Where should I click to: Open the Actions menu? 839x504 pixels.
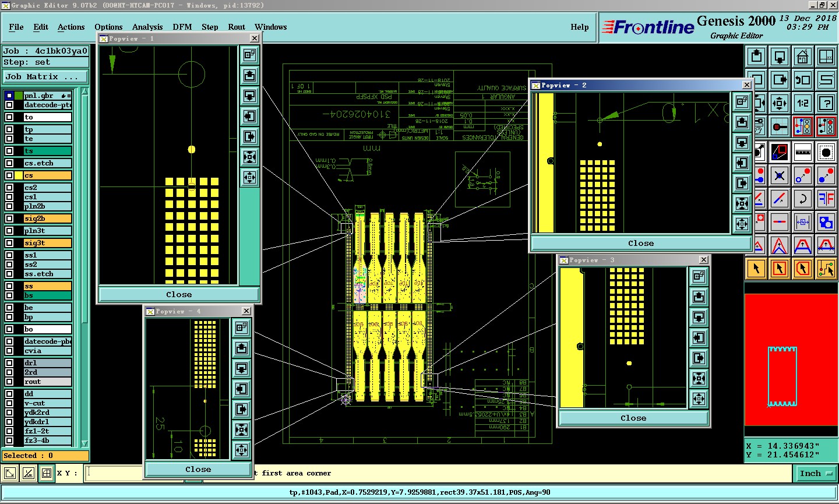point(71,27)
